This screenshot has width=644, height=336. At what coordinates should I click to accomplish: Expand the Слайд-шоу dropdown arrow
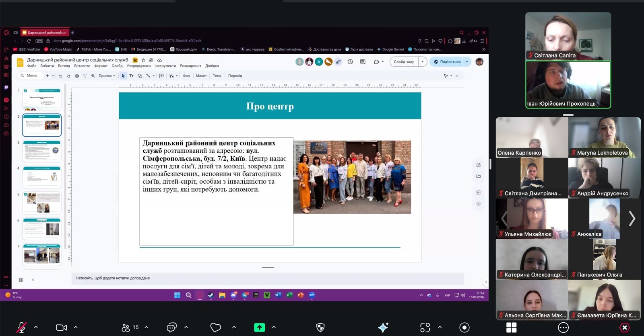pyautogui.click(x=422, y=62)
